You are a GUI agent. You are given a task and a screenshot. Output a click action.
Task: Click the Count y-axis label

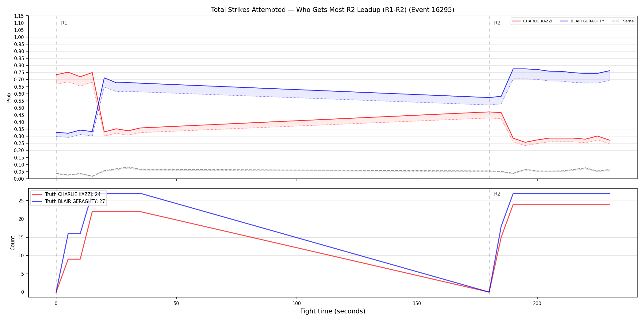point(13,243)
